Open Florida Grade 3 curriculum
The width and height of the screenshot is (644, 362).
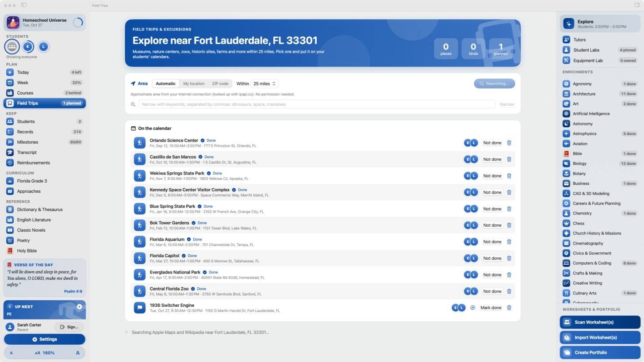tap(44, 181)
